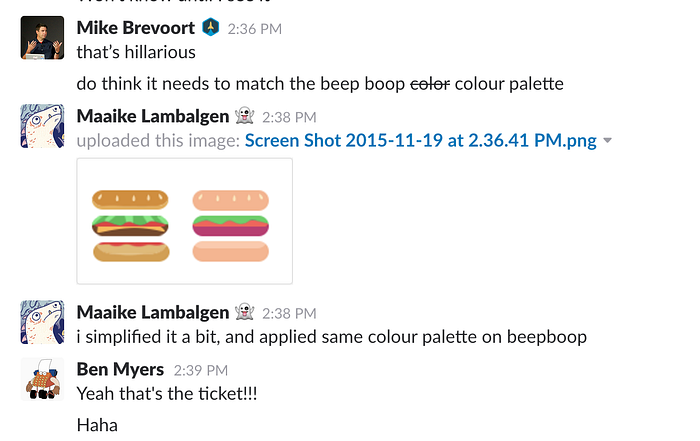Open the Screen Shot 2015-11-19 at 2.36.41 PM.png link
Image resolution: width=700 pixels, height=441 pixels.
coord(420,141)
